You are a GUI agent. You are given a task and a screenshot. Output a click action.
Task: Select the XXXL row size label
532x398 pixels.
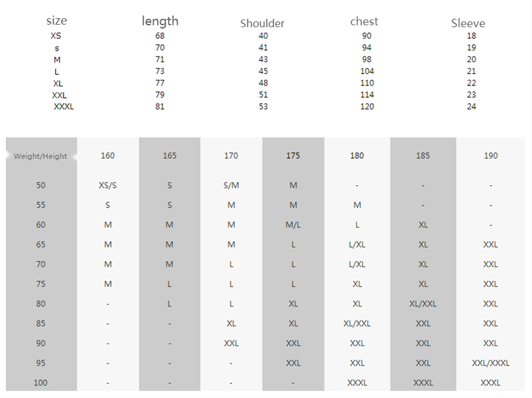click(x=64, y=106)
